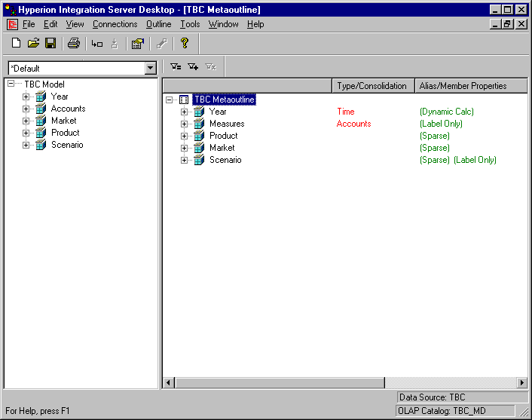Click the Market cube icon in metaoutline pane
Screen dimensions: 532x420
pos(199,148)
